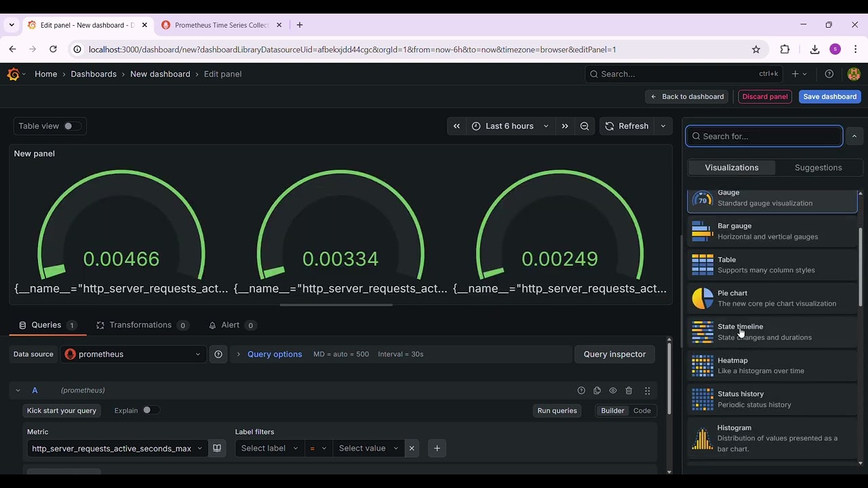Open the new item plus menu

coord(800,74)
